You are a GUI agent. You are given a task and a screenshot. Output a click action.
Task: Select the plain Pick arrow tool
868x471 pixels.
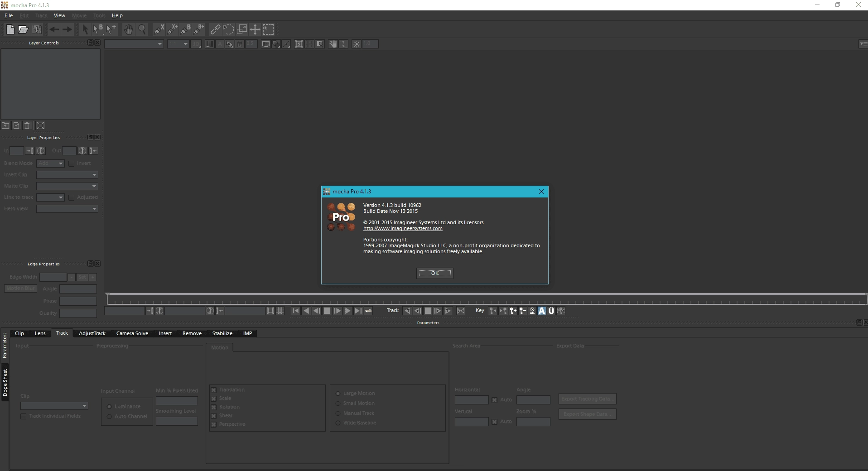tap(85, 29)
